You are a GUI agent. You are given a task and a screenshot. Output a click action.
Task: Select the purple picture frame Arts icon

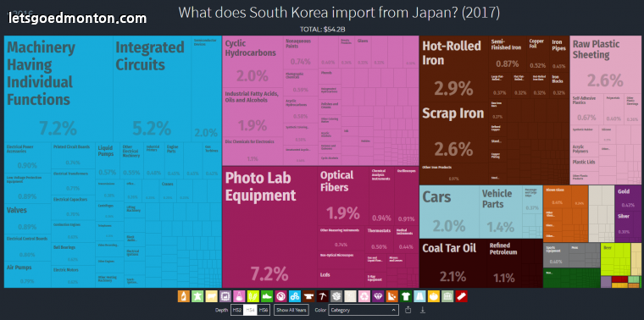tap(225, 296)
